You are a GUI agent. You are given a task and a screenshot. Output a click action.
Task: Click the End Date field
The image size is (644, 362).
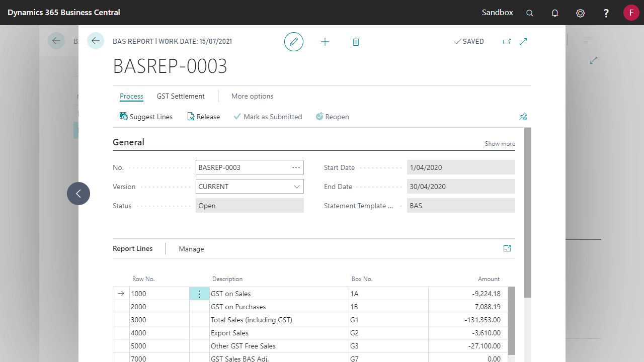point(461,187)
